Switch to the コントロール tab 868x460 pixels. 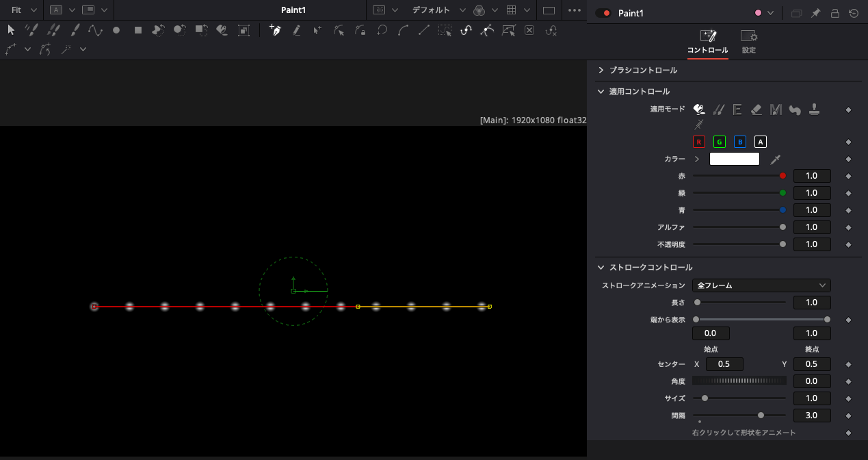point(707,42)
